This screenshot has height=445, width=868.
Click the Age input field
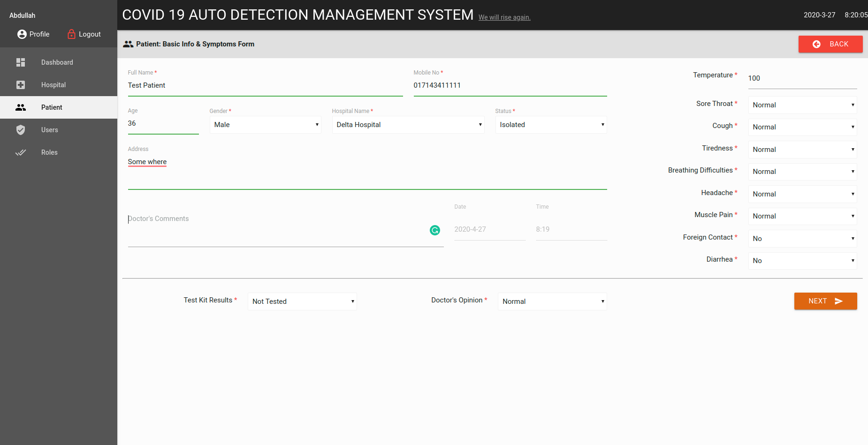point(163,124)
